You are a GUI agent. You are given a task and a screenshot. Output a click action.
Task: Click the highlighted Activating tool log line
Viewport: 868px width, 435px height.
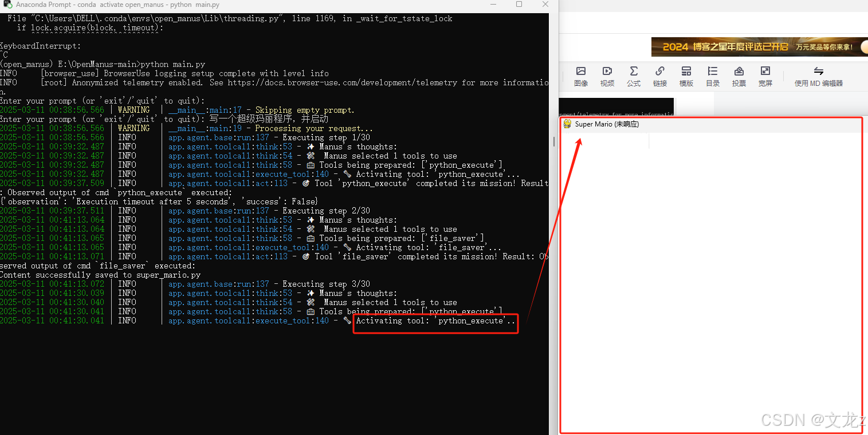[435, 321]
